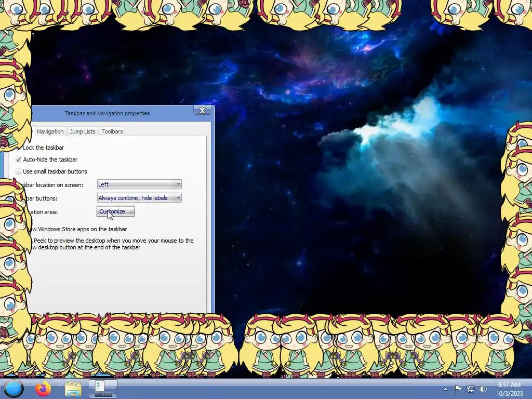The width and height of the screenshot is (532, 399).
Task: Toggle the Auto-hide the taskbar checkbox
Action: click(19, 159)
